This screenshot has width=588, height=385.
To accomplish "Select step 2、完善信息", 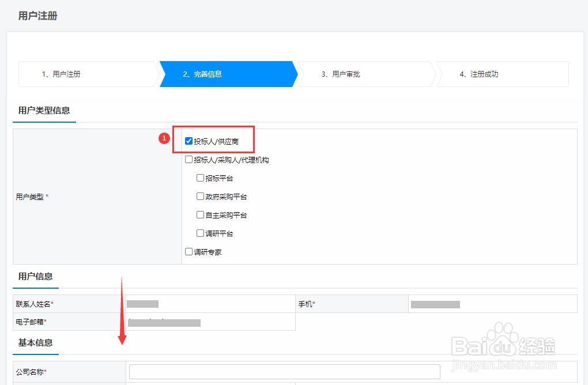I will [228, 74].
